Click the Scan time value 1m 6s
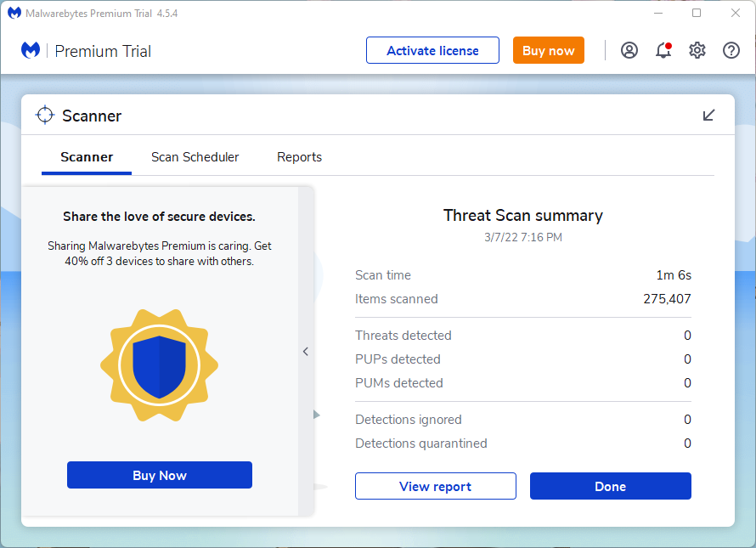756x548 pixels. tap(674, 275)
